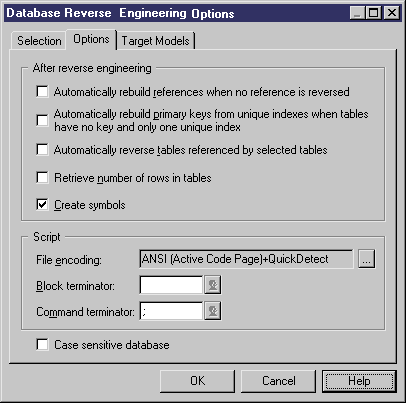Click inside the Block terminator field
Screen dimensions: 406x403
click(x=171, y=285)
